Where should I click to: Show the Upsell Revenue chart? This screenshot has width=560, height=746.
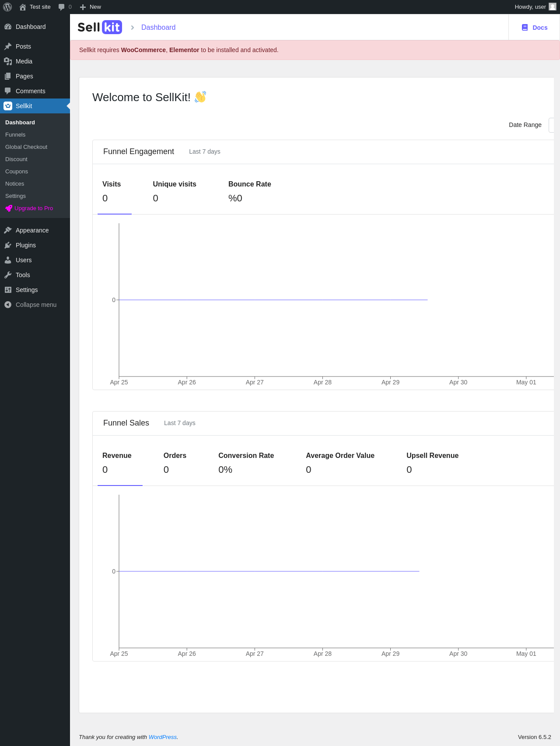[432, 462]
